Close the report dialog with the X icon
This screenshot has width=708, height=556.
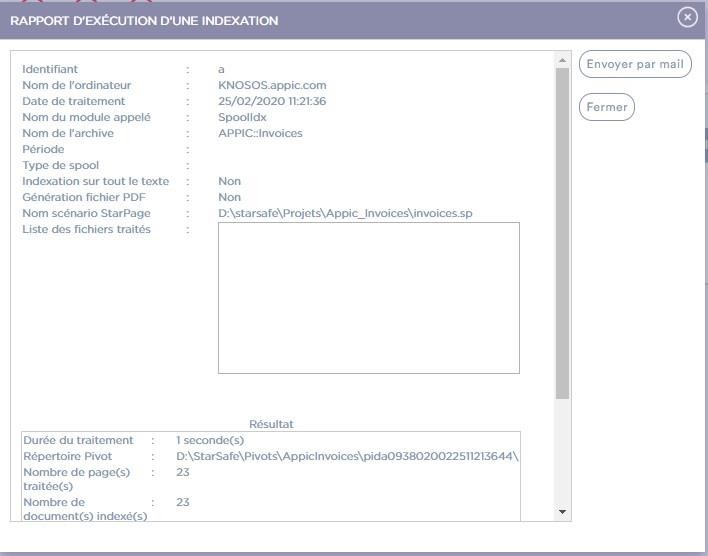pyautogui.click(x=686, y=17)
